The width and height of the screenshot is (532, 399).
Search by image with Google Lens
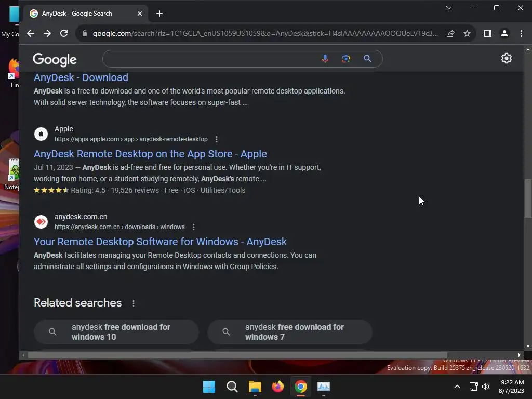pyautogui.click(x=345, y=59)
